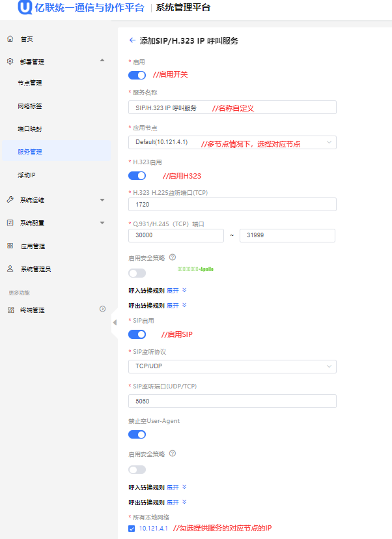This screenshot has width=392, height=539.
Task: Click the 服务名称 input field
Action: point(232,108)
